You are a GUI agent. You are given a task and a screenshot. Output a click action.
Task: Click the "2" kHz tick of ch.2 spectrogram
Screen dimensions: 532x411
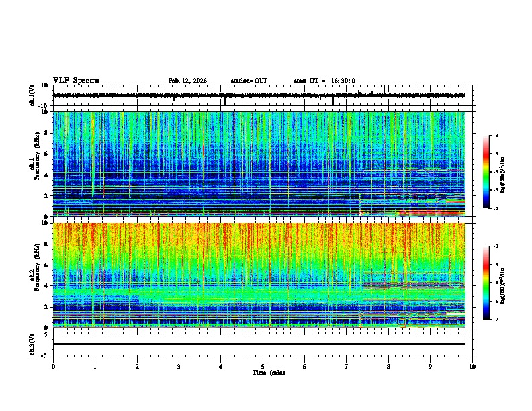[47, 307]
